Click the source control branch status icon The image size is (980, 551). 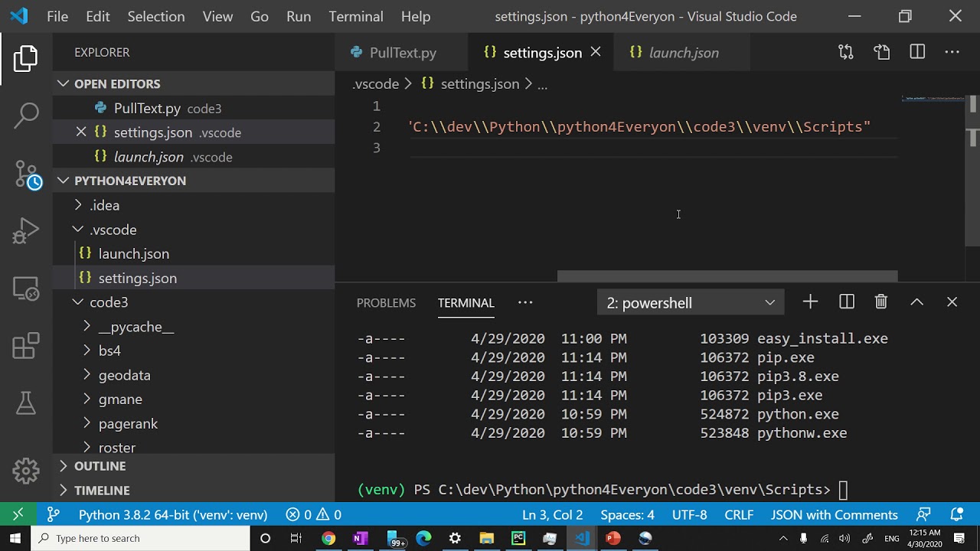(53, 514)
